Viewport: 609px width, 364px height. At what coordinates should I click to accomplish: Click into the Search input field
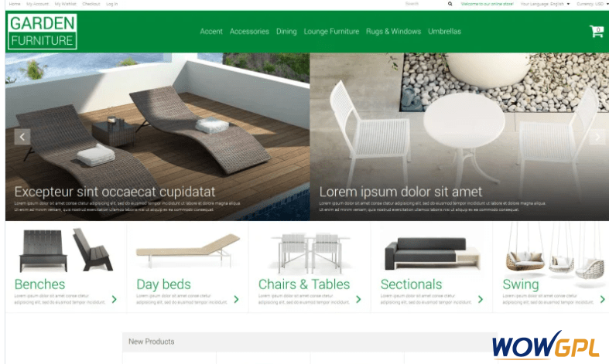click(423, 4)
